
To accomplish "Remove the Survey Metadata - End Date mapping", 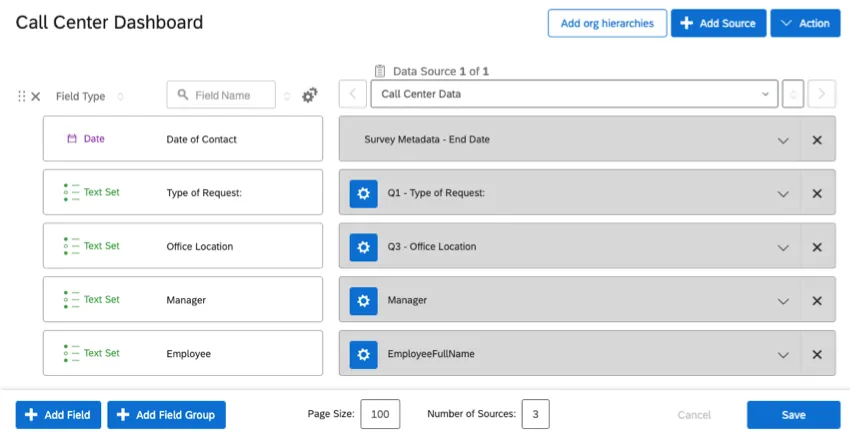I will [x=817, y=140].
